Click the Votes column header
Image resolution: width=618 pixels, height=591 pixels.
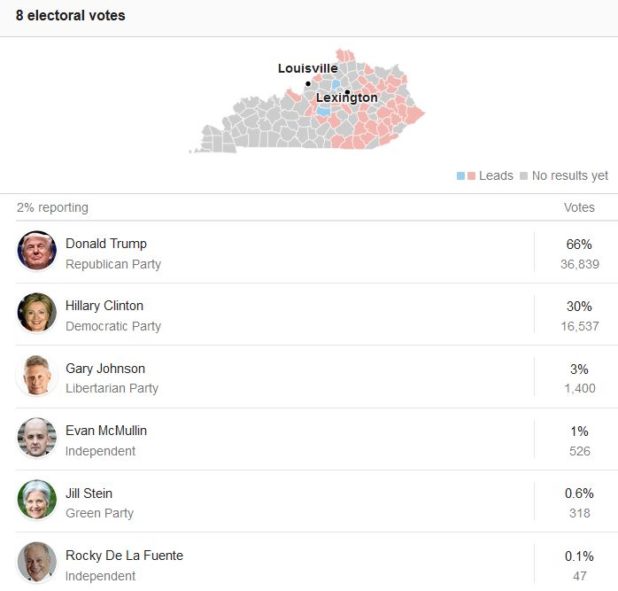pos(579,207)
